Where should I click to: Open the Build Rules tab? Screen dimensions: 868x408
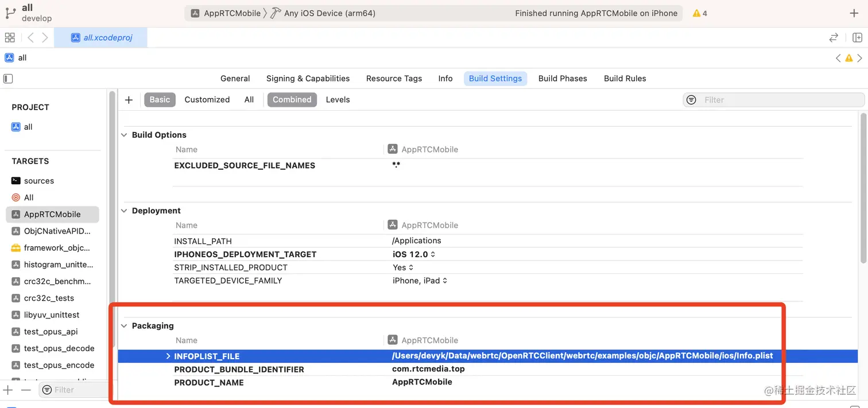625,79
